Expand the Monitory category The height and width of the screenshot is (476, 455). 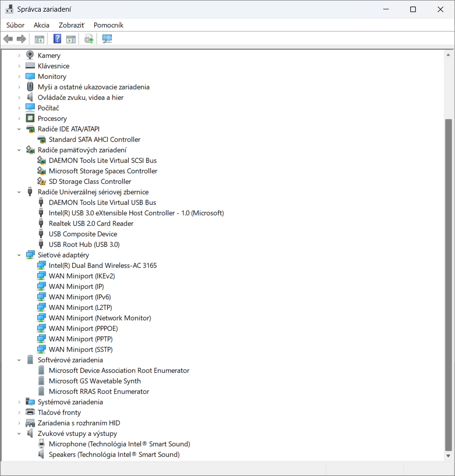[x=19, y=77]
